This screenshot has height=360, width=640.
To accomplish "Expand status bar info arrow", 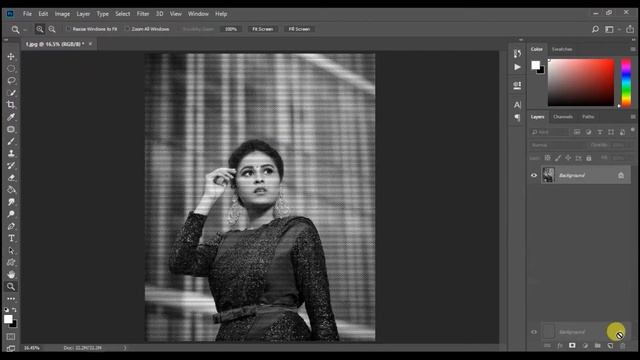I will pyautogui.click(x=125, y=348).
